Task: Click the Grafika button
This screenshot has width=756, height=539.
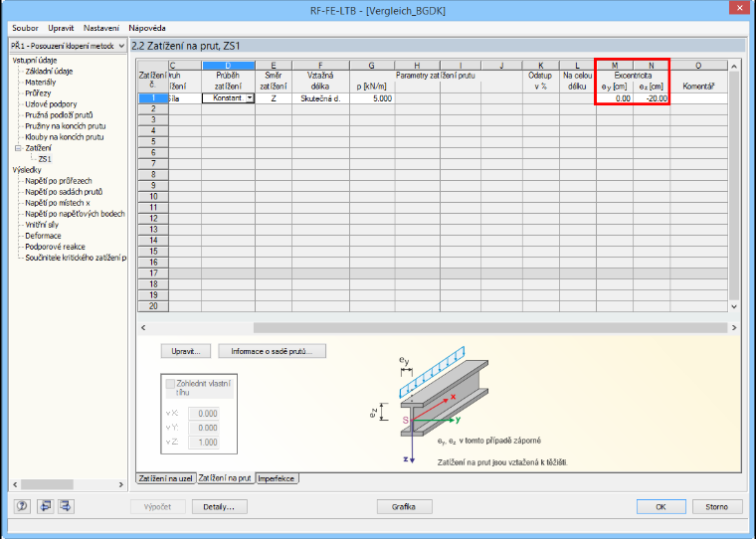Action: click(404, 507)
